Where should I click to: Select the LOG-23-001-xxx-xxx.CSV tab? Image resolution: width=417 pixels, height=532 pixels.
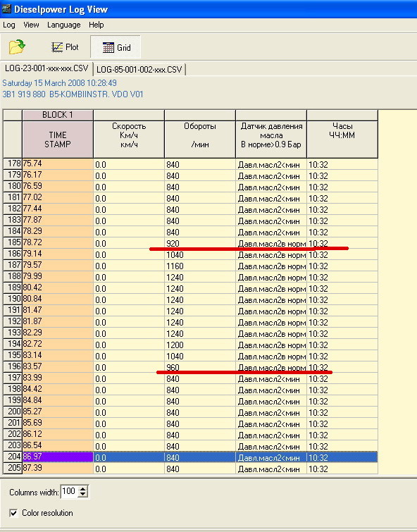pos(46,68)
